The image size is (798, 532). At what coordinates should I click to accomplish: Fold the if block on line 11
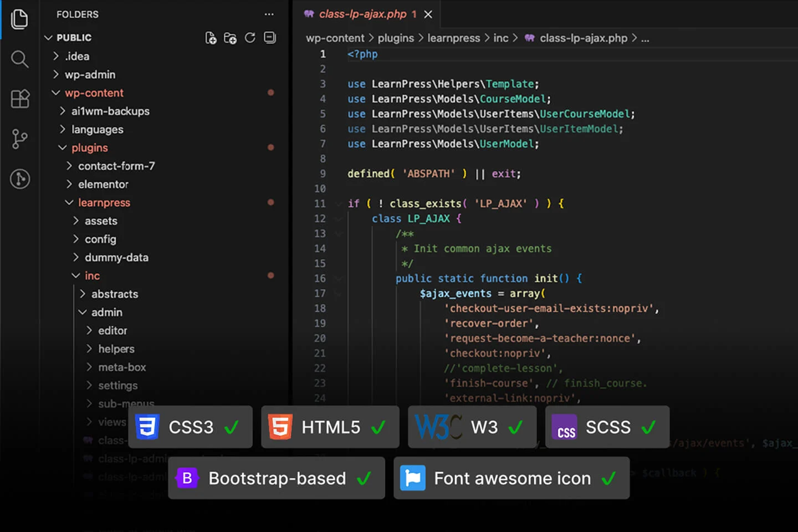click(x=339, y=203)
